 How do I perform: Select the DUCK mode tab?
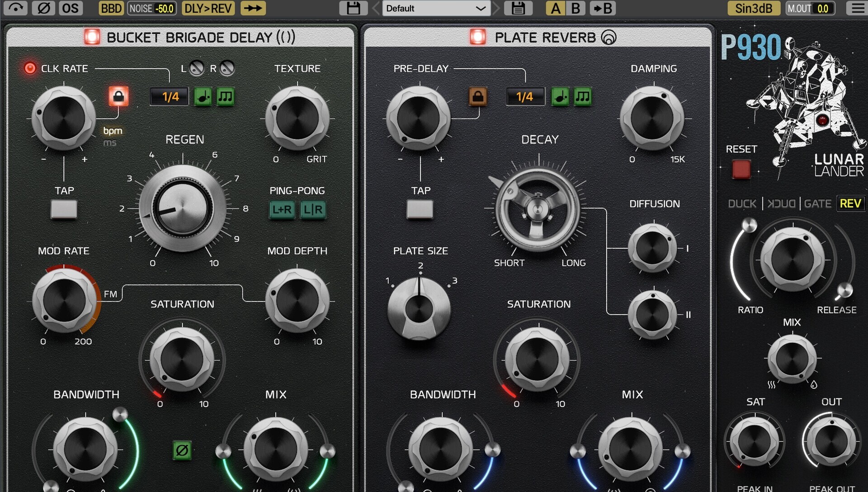point(742,203)
